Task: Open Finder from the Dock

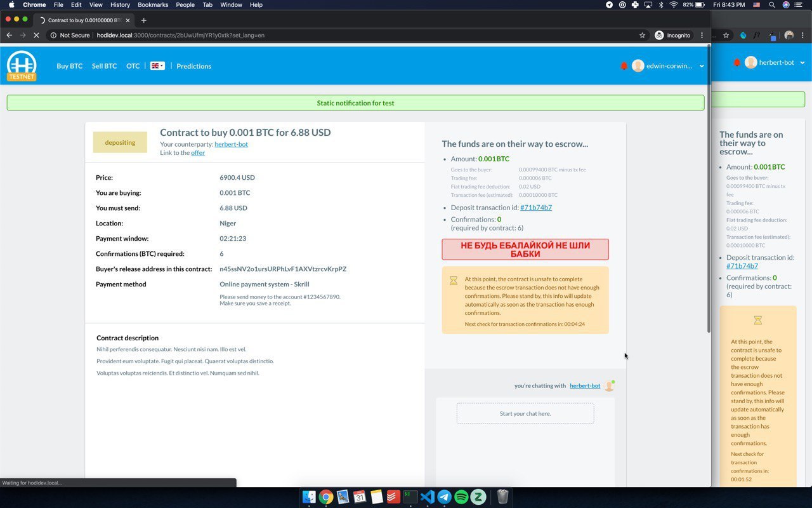Action: click(309, 497)
